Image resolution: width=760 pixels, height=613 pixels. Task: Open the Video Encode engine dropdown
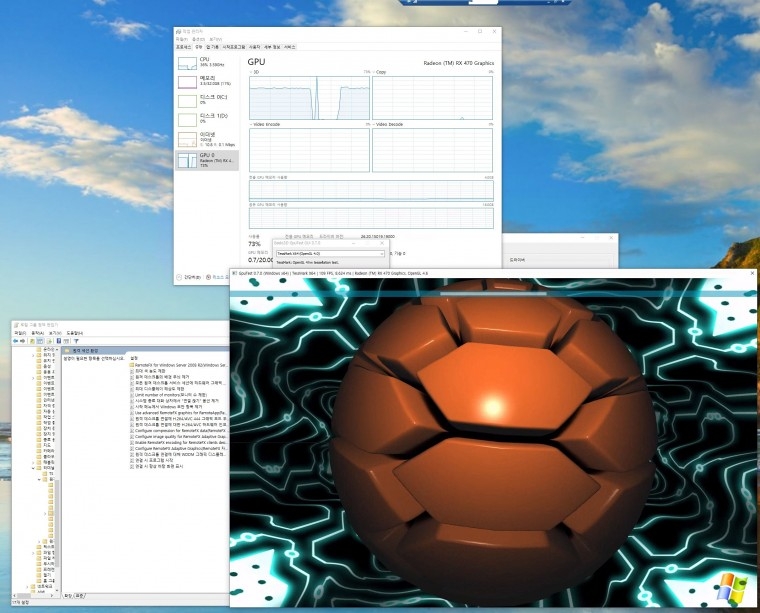[265, 125]
